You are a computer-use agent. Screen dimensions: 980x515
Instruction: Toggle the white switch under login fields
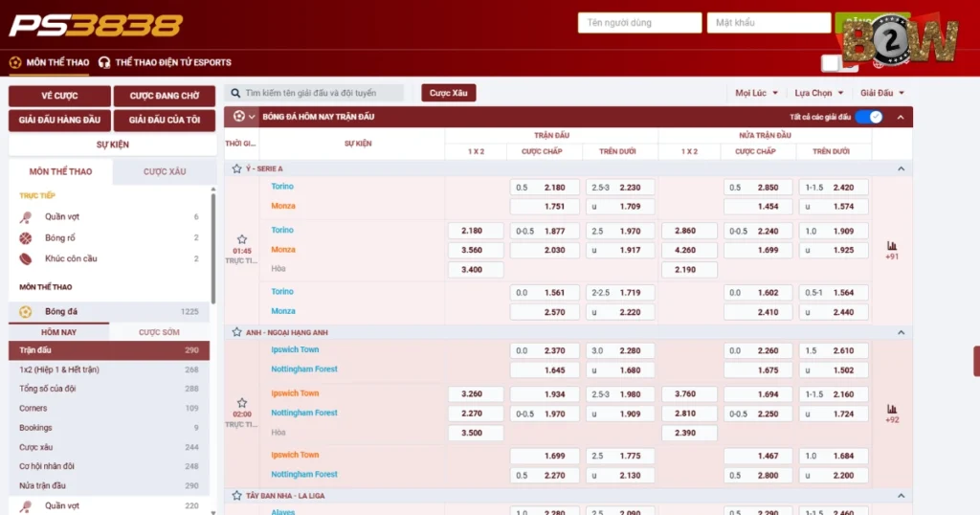tap(838, 63)
